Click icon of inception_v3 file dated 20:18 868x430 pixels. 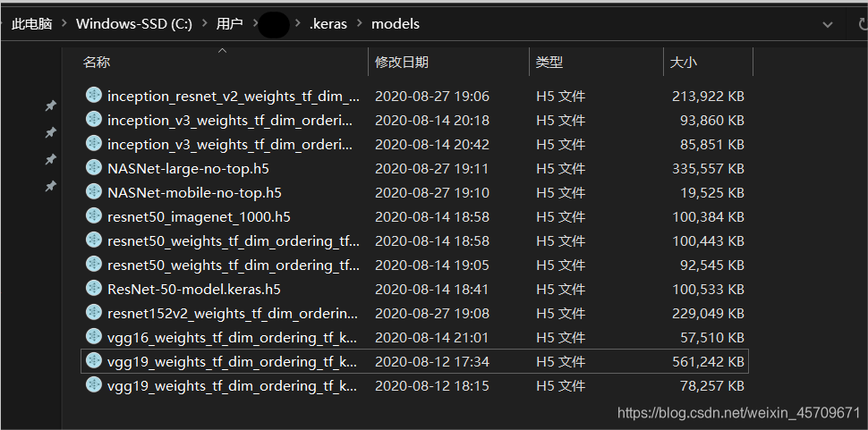94,120
